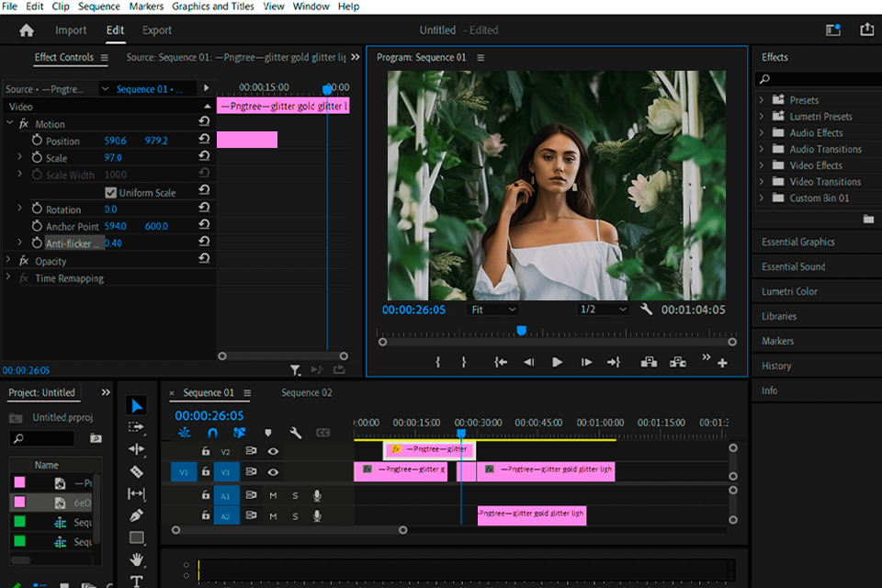Add a marker in the timeline
Image resolution: width=882 pixels, height=588 pixels.
(x=267, y=433)
